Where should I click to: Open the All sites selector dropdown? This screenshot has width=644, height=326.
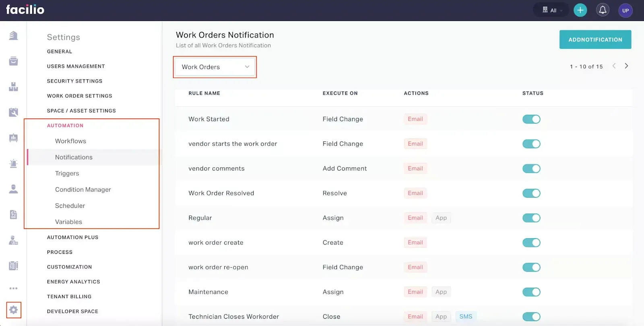[x=551, y=10]
